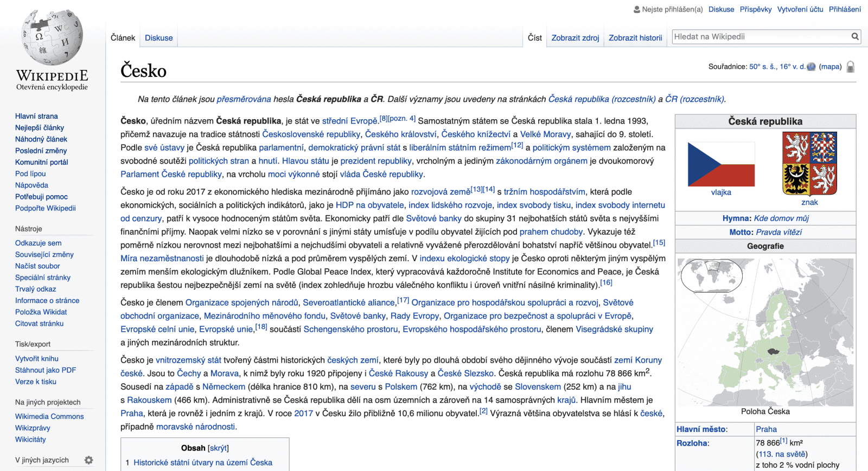The image size is (868, 471).
Task: Open Nejlepší články sidebar link
Action: point(40,128)
